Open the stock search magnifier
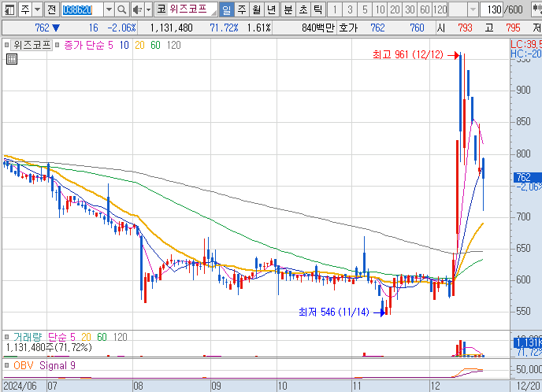This screenshot has width=542, height=392. pos(121,9)
